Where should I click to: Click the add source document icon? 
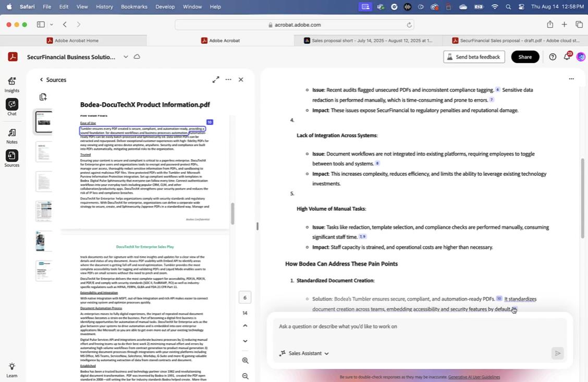(42, 97)
